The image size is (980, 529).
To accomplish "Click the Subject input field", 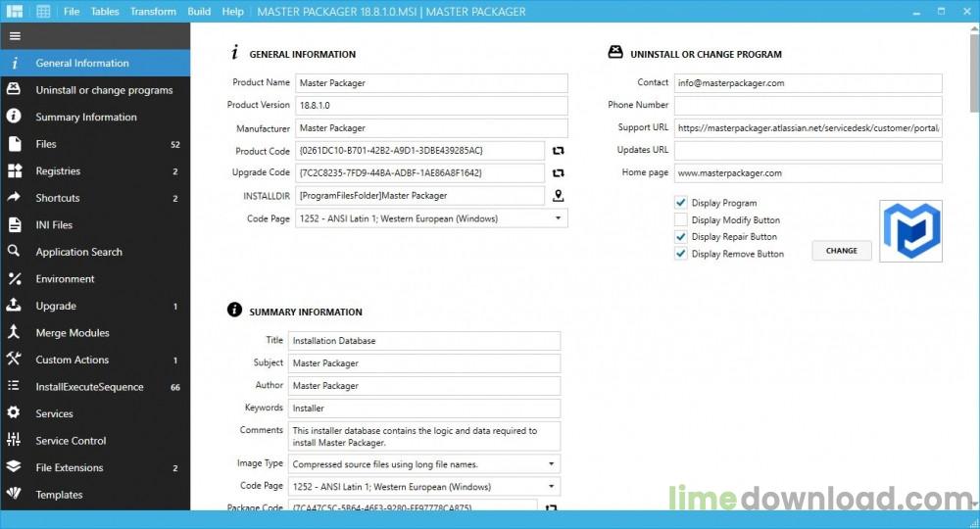I will pyautogui.click(x=424, y=362).
